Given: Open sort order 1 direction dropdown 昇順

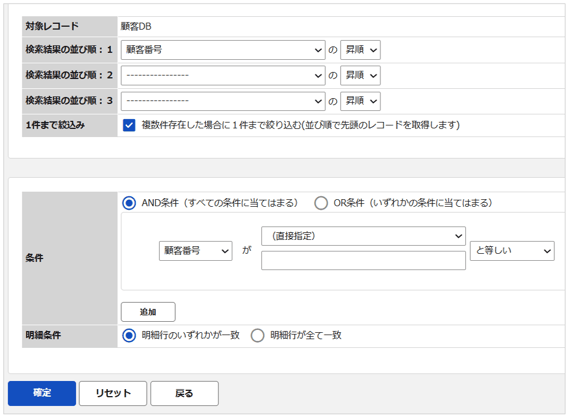Looking at the screenshot, I should [360, 50].
